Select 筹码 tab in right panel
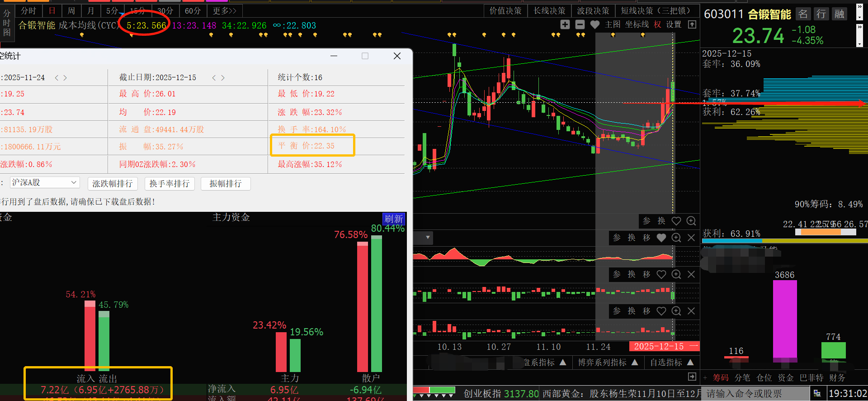Viewport: 868px width, 401px height. [721, 377]
